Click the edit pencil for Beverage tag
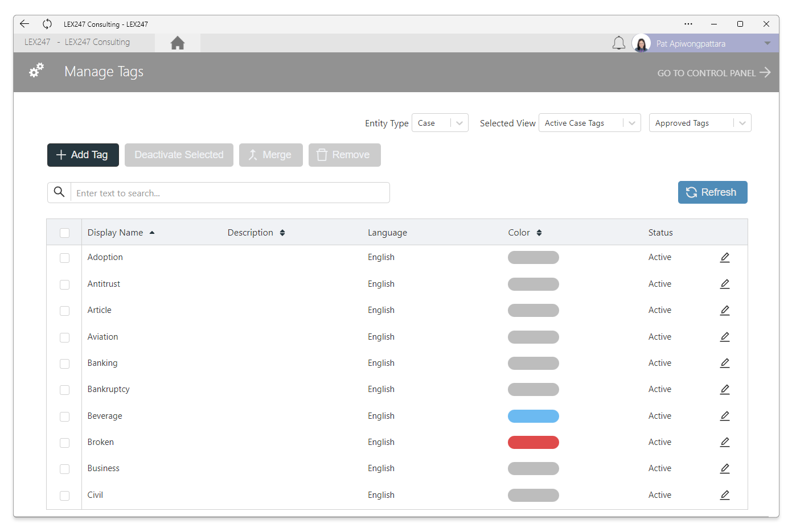The height and width of the screenshot is (532, 792). coord(724,416)
